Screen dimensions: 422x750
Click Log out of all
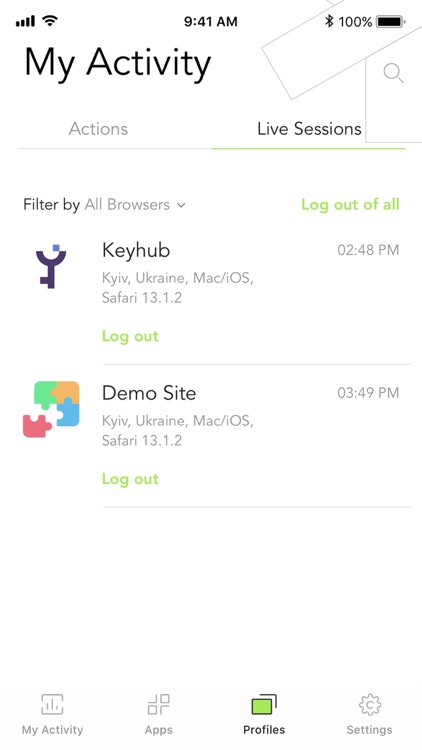click(x=350, y=204)
